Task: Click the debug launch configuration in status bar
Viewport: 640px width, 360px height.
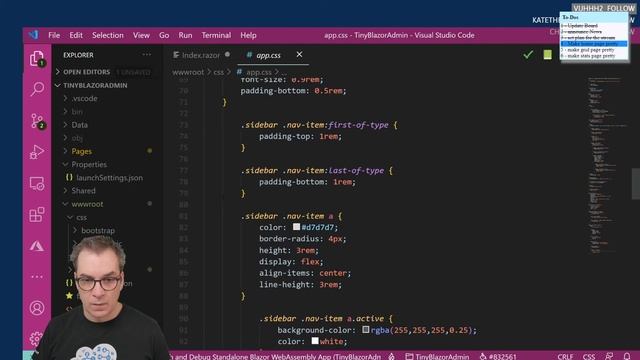Action: [276, 356]
